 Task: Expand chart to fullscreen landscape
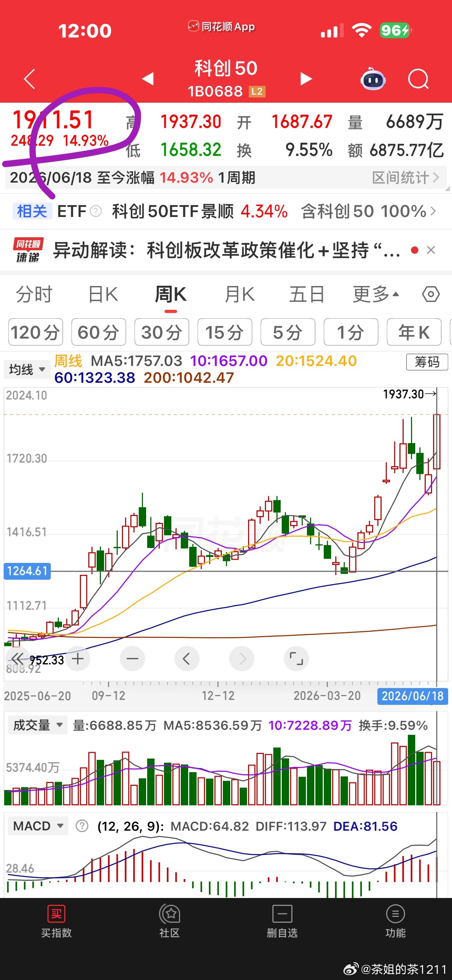coord(296,658)
